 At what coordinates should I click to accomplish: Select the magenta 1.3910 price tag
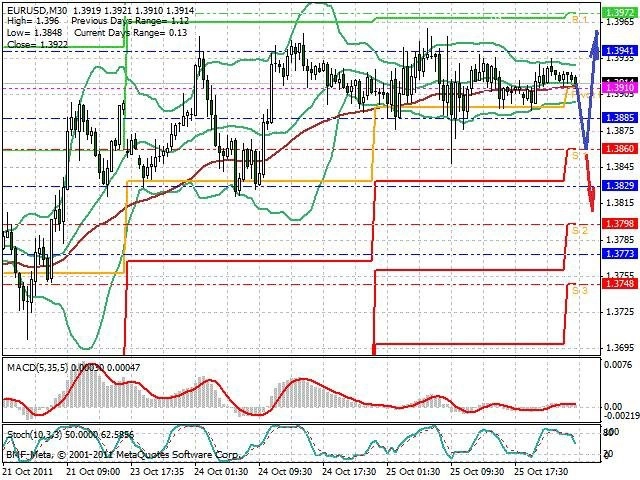[x=620, y=88]
